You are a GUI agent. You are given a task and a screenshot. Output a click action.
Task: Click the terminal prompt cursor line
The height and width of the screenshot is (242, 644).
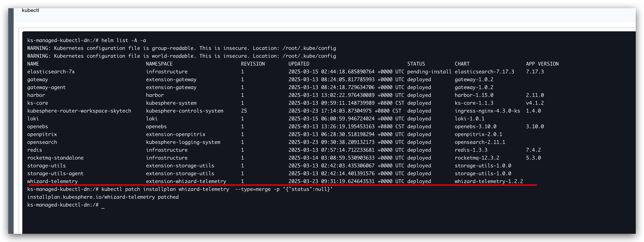pos(66,205)
